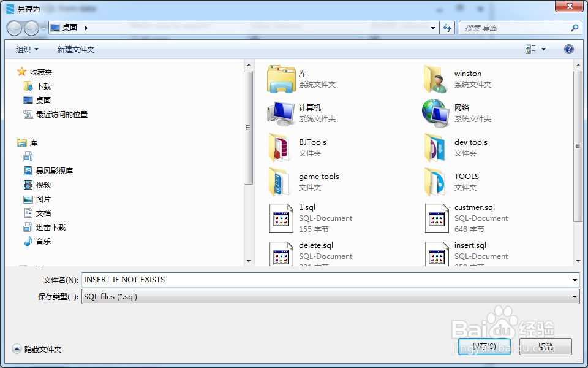This screenshot has width=588, height=368.
Task: Click the 'winston' folder name text
Action: tap(467, 73)
